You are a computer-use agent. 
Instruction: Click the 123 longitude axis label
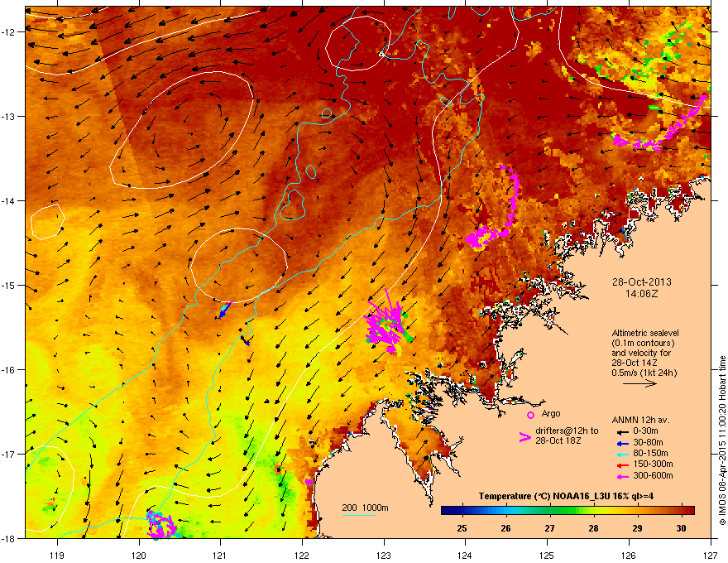click(384, 555)
